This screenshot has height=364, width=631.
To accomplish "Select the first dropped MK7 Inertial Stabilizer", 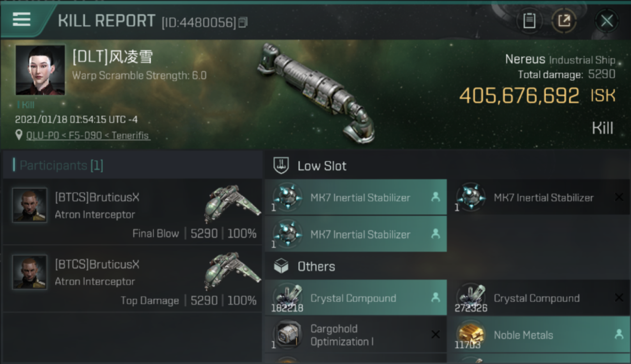I will (x=356, y=197).
